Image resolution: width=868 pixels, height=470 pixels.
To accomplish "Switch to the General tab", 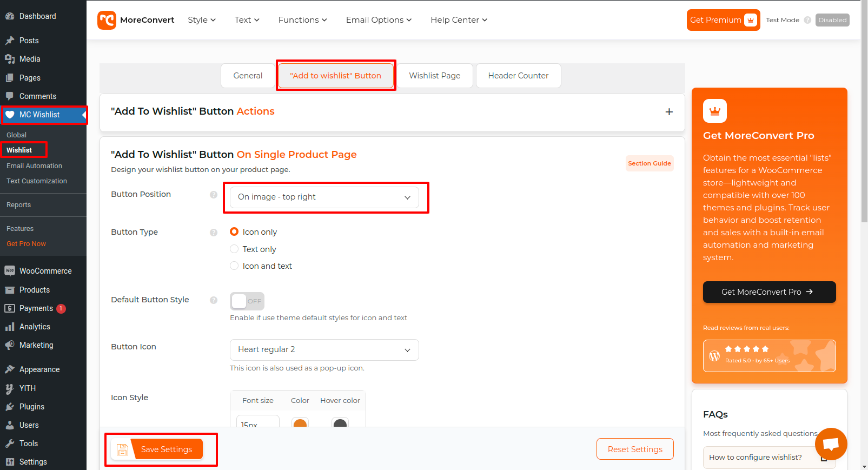I will 248,76.
